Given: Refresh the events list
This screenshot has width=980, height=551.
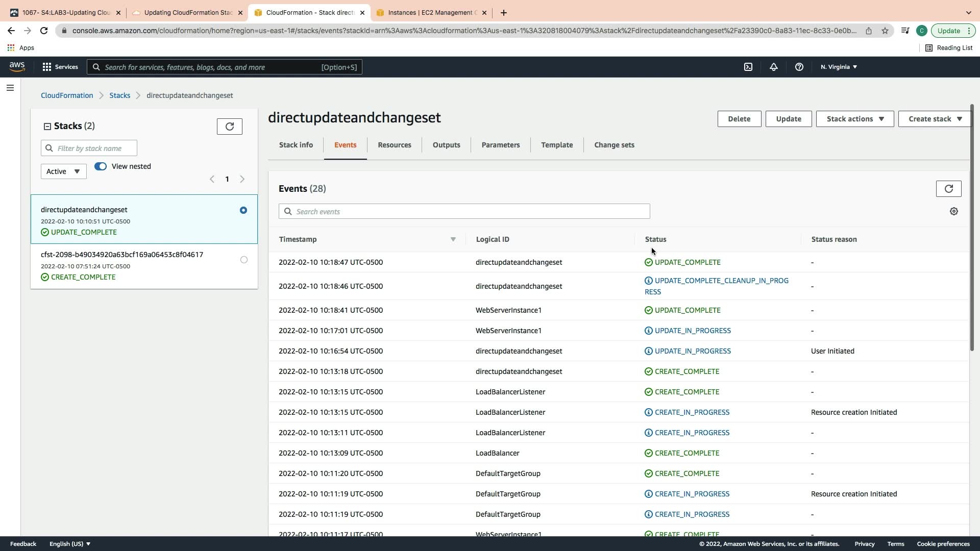Looking at the screenshot, I should pos(948,189).
